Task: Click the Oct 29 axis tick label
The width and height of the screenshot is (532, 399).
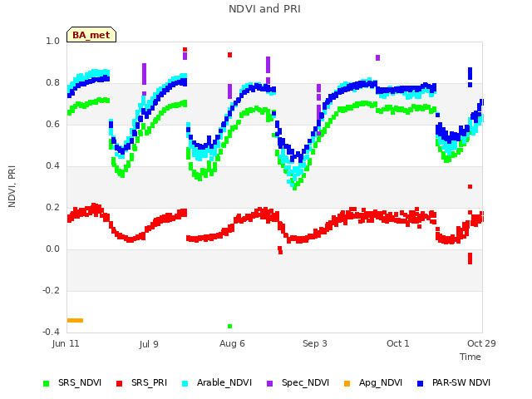Action: [x=481, y=343]
